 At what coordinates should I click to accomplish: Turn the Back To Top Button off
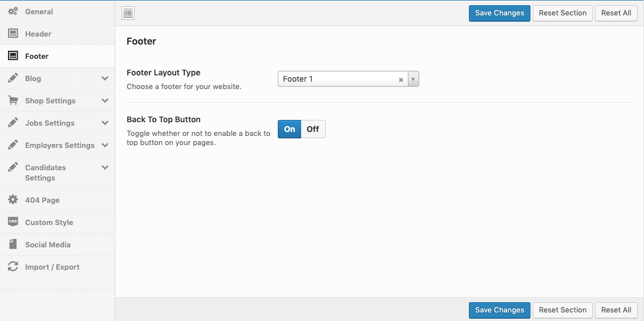point(313,129)
